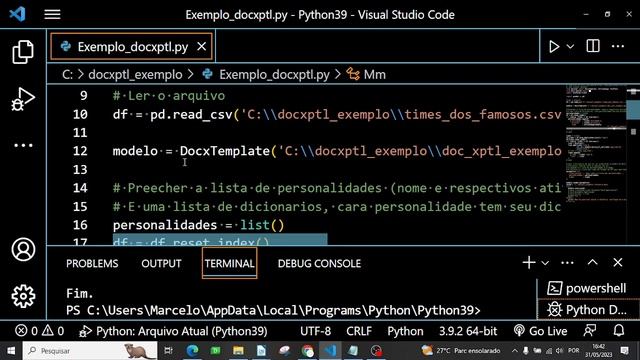This screenshot has height=360, width=640.
Task: Click the '# Ler o arquivo' comment
Action: (x=169, y=96)
